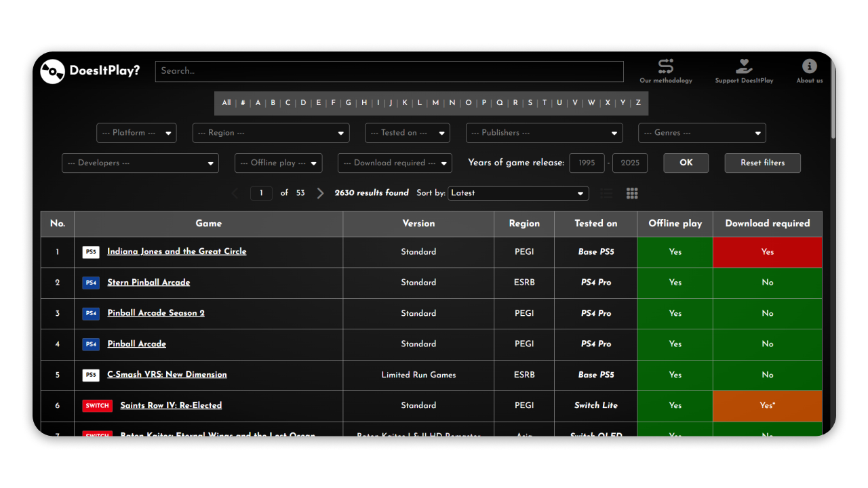Go to previous results page arrow
This screenshot has width=868, height=488.
[235, 193]
